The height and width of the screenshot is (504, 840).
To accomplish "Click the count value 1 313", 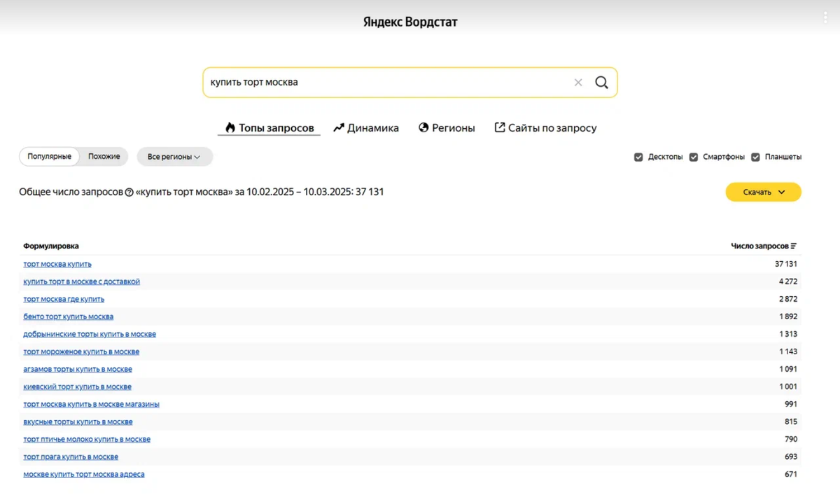I will click(x=787, y=334).
